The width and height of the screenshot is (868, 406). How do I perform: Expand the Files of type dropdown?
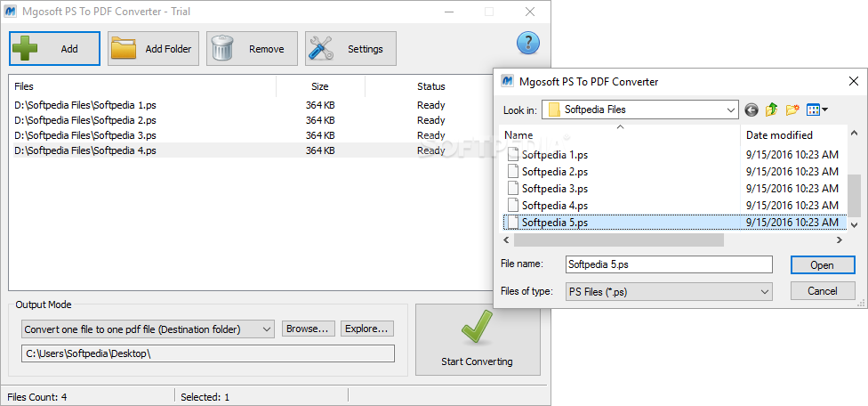tap(765, 291)
